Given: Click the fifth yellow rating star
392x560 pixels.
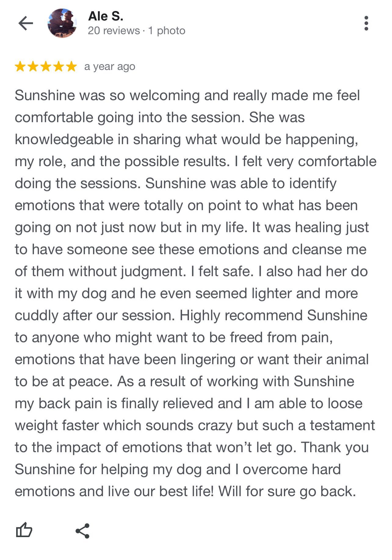Looking at the screenshot, I should pyautogui.click(x=71, y=66).
